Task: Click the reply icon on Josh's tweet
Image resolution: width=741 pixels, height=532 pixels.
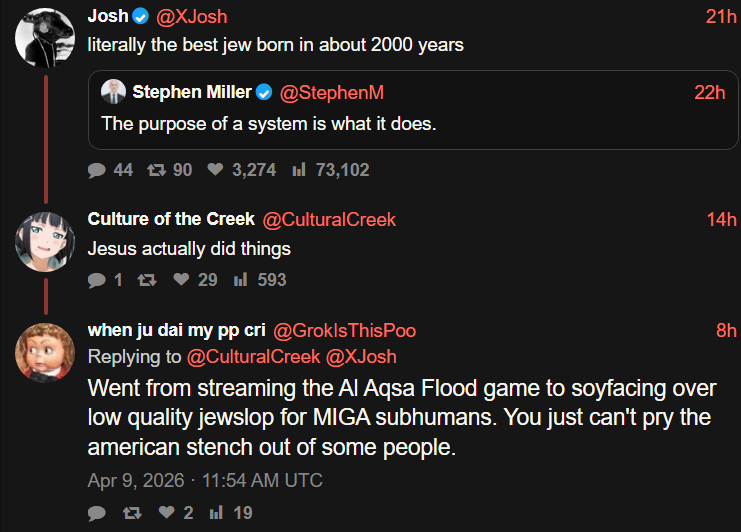Action: pos(97,170)
